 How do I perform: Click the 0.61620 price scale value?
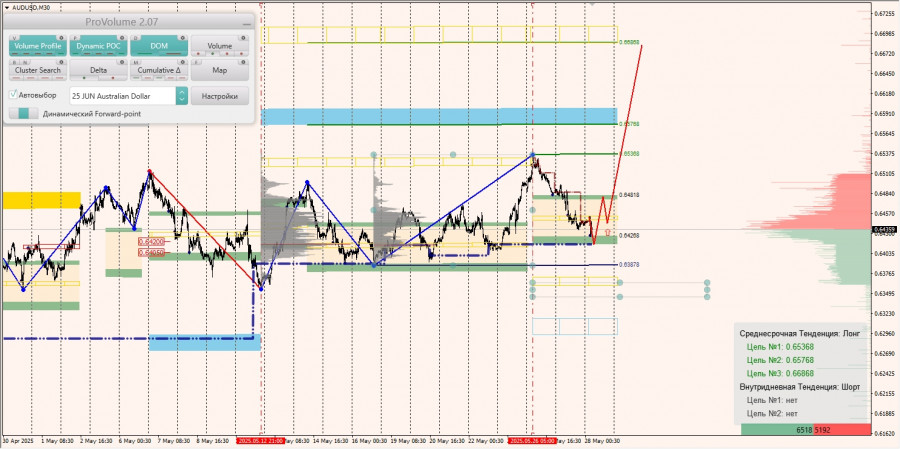[885, 432]
